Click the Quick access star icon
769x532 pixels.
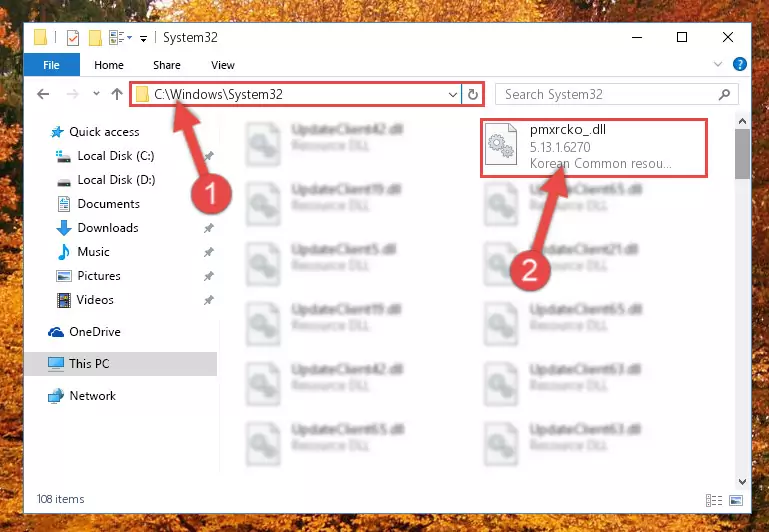57,132
